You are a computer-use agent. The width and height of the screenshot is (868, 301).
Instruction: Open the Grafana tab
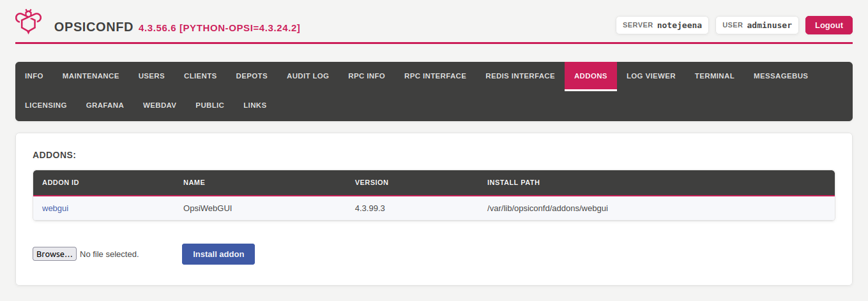pyautogui.click(x=105, y=105)
